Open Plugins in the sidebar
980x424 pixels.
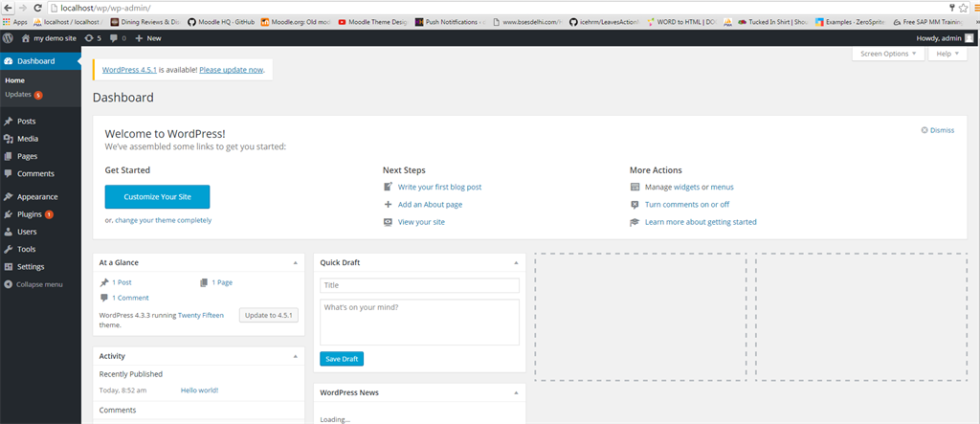click(40, 213)
